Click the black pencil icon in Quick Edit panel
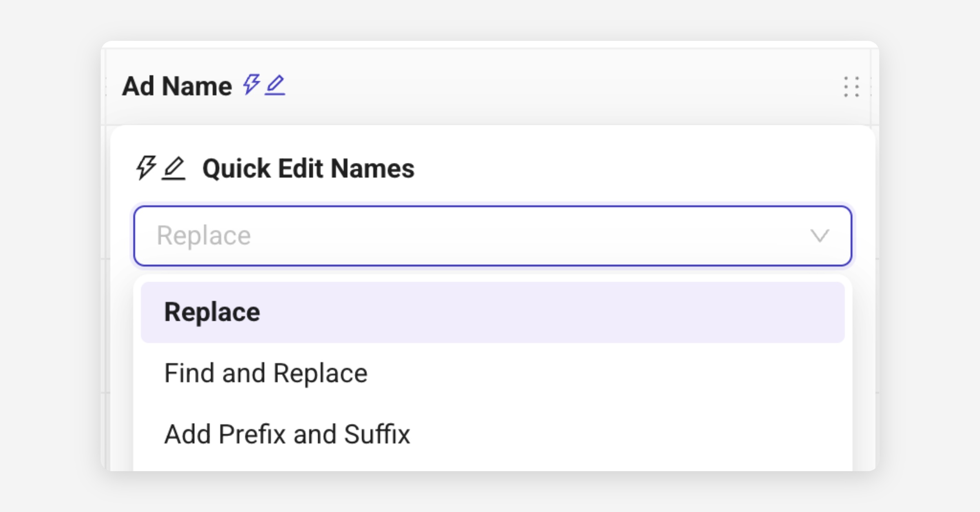The height and width of the screenshot is (512, 980). click(174, 168)
